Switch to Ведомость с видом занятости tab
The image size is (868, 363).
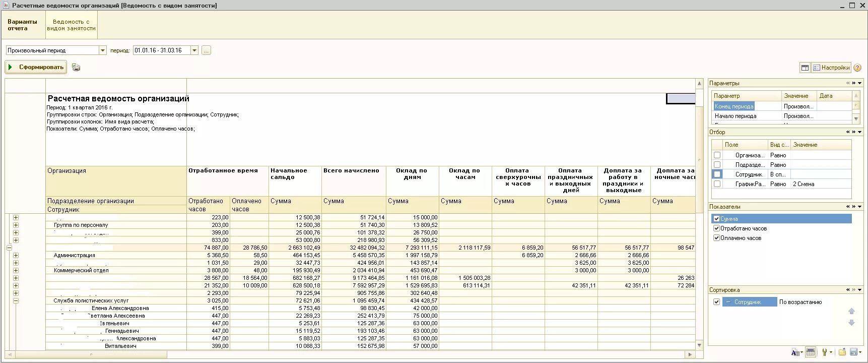pos(71,25)
